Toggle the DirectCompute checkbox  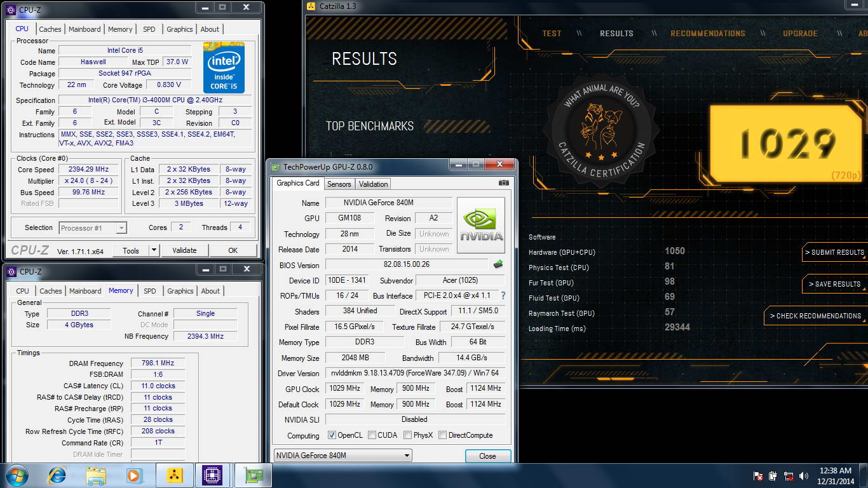pyautogui.click(x=442, y=435)
